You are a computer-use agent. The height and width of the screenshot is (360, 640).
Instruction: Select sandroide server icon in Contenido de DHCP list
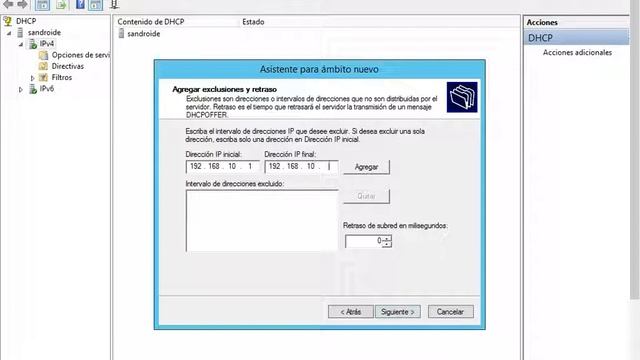(x=121, y=33)
